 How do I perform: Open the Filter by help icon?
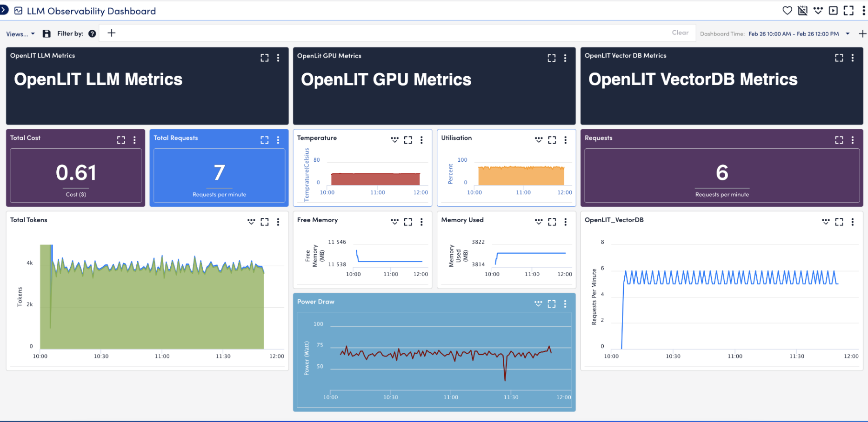(x=92, y=33)
